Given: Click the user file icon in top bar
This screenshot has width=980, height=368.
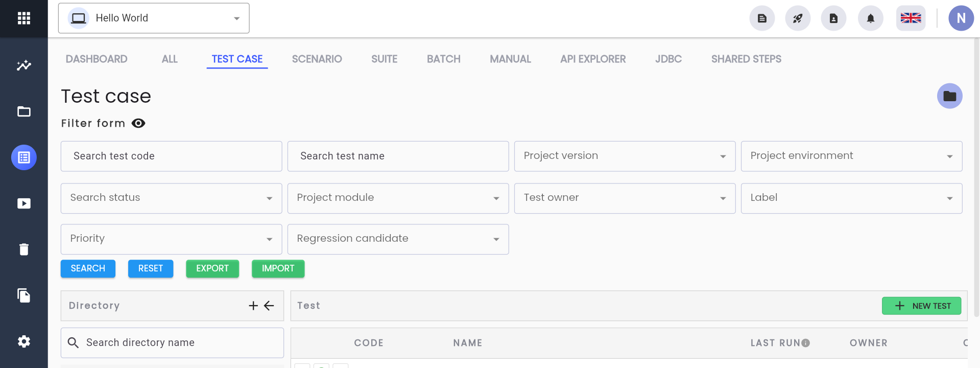Looking at the screenshot, I should 833,18.
